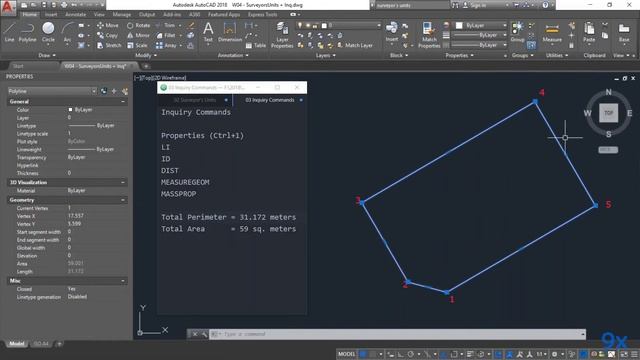Switch to the Model layout tab
The height and width of the screenshot is (360, 640).
17,344
